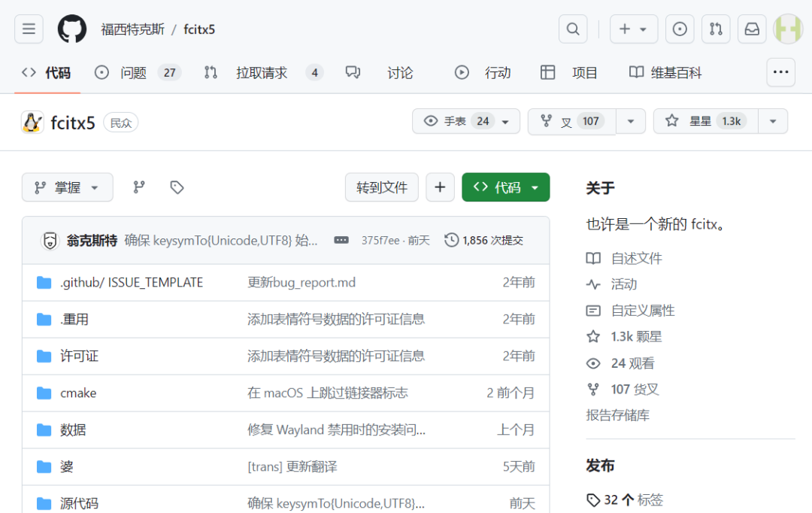Viewport: 812px width, 513px height.
Task: Switch to the 行动 tab
Action: 483,72
